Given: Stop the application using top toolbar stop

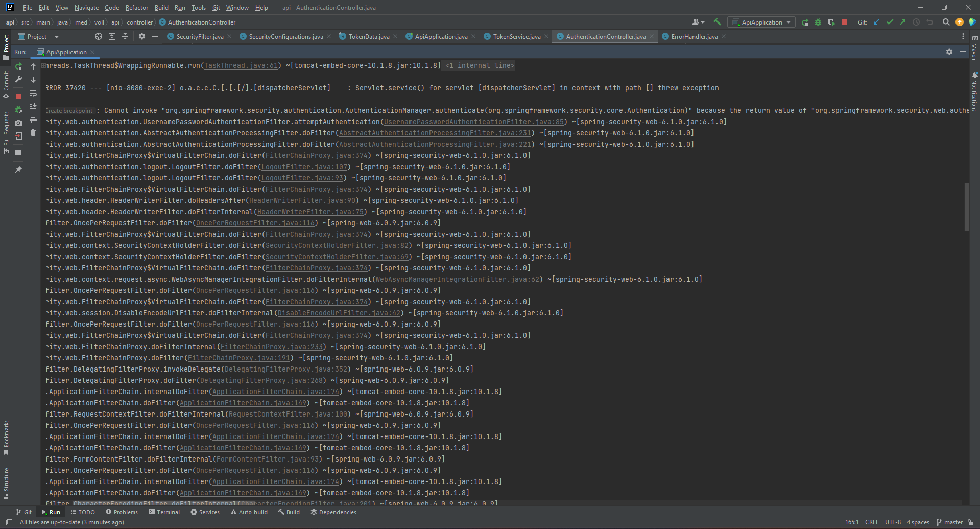Looking at the screenshot, I should pos(845,22).
